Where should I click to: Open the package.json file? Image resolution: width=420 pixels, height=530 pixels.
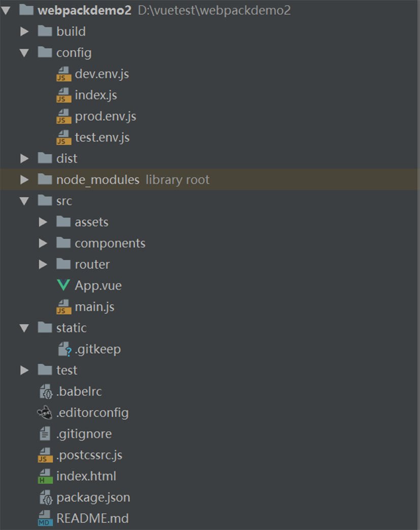click(x=93, y=497)
